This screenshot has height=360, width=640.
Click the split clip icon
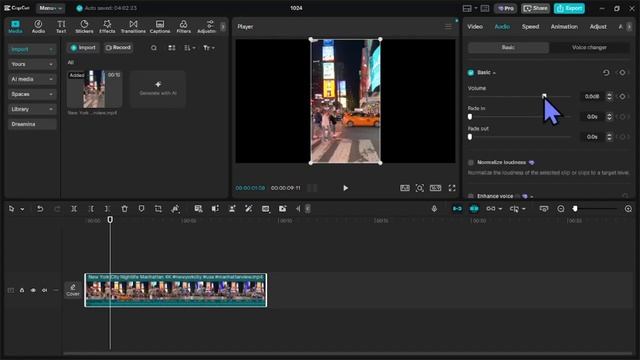[x=74, y=209]
